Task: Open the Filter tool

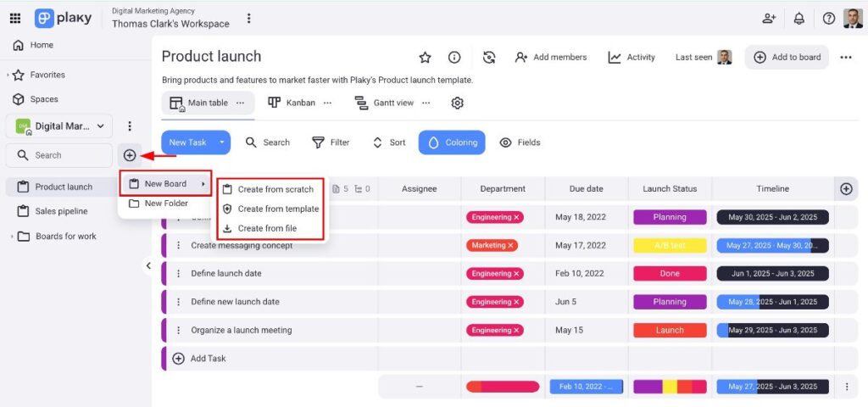Action: coord(331,142)
